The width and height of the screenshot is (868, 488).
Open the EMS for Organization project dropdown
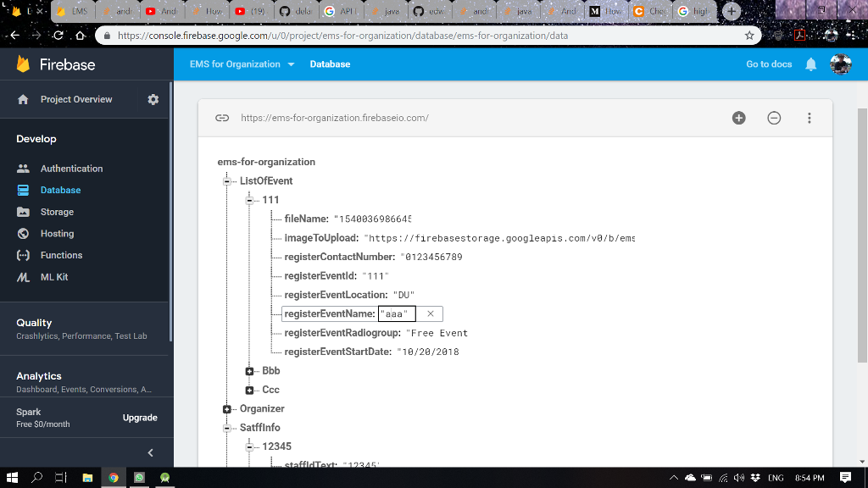click(242, 64)
